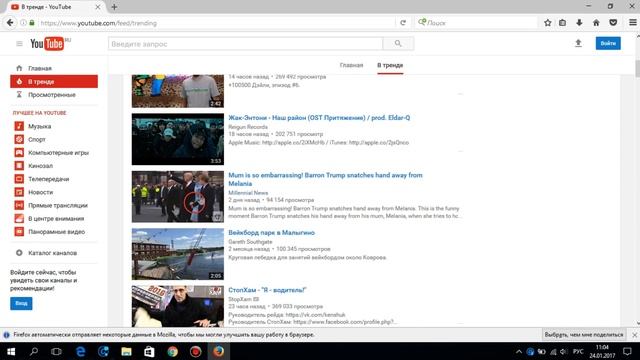Screen dimensions: 640x360
Task: Click the Firefox home icon
Action: click(x=596, y=23)
